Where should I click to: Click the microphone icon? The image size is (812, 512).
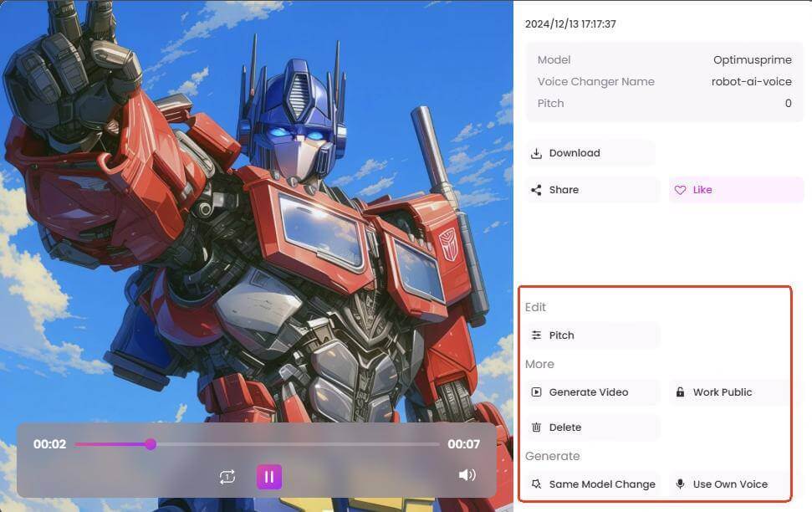(680, 484)
